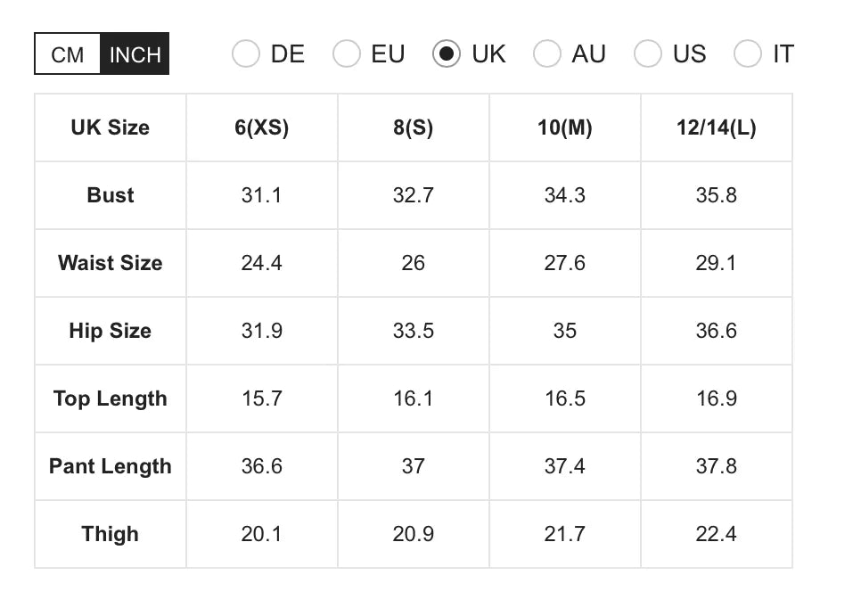This screenshot has width=861, height=616.
Task: Click the 34.3 bust value for medium
Action: coord(564,195)
